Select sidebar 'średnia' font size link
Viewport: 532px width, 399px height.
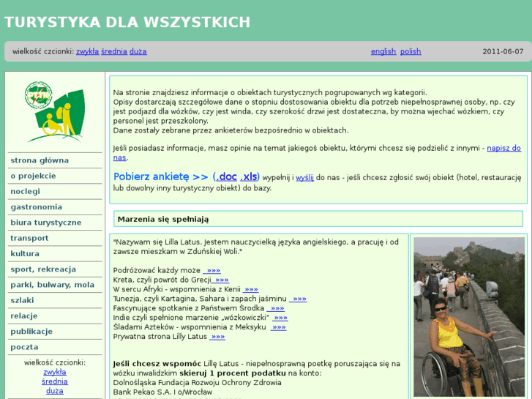click(55, 381)
